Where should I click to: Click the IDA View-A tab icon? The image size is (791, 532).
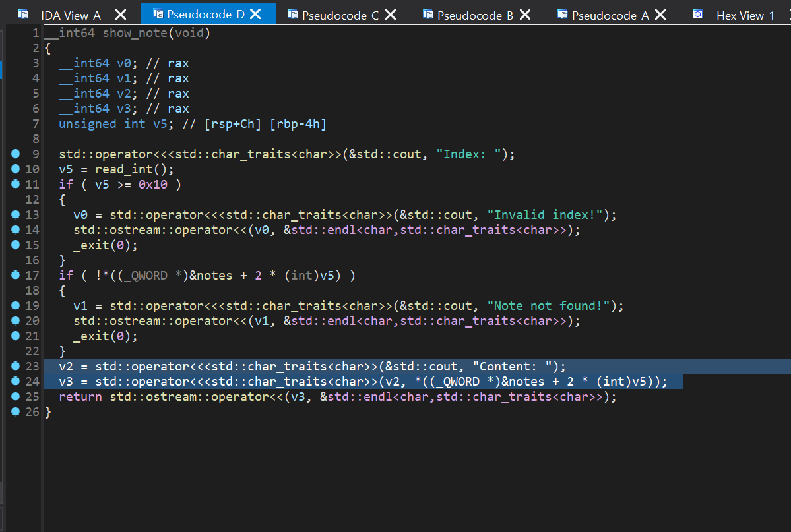tap(23, 14)
